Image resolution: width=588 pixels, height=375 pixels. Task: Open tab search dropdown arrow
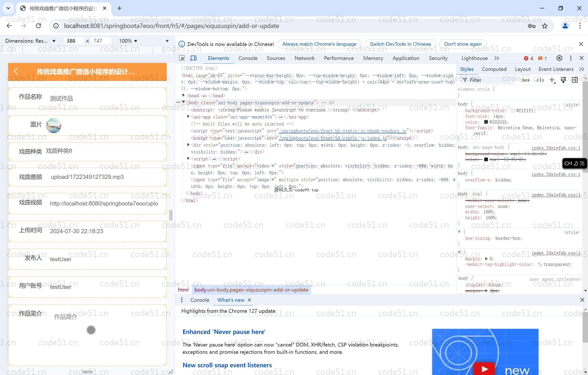[x=8, y=8]
